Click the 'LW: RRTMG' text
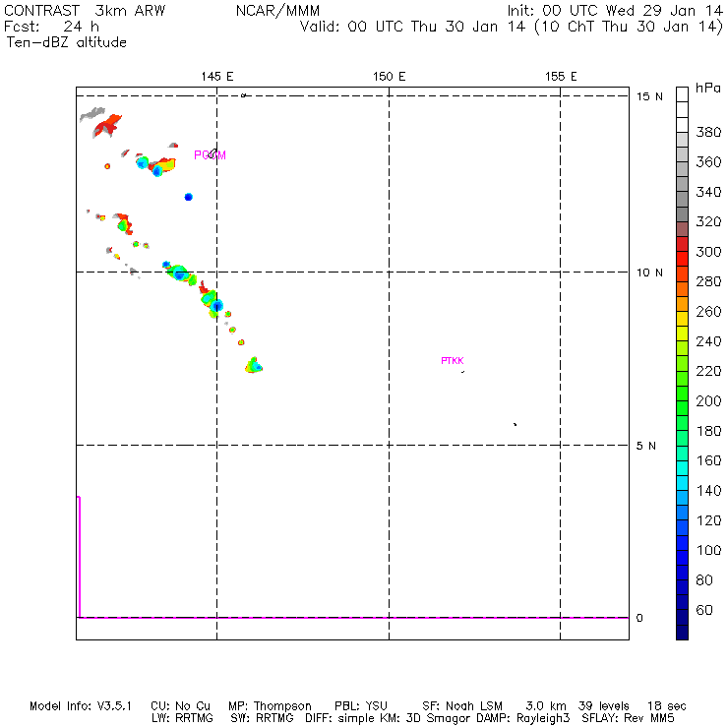Image resolution: width=728 pixels, height=728 pixels. pos(182,718)
